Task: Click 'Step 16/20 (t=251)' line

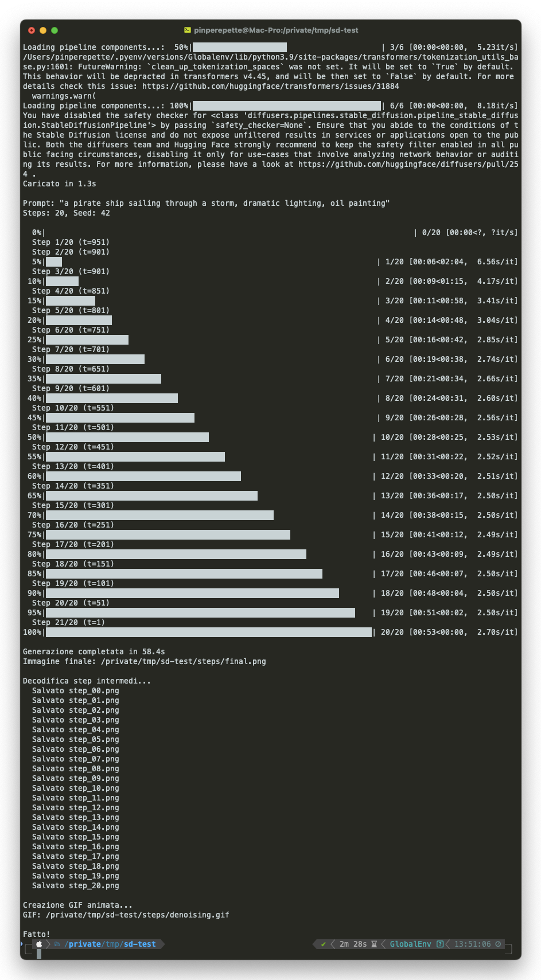Action: click(x=73, y=525)
